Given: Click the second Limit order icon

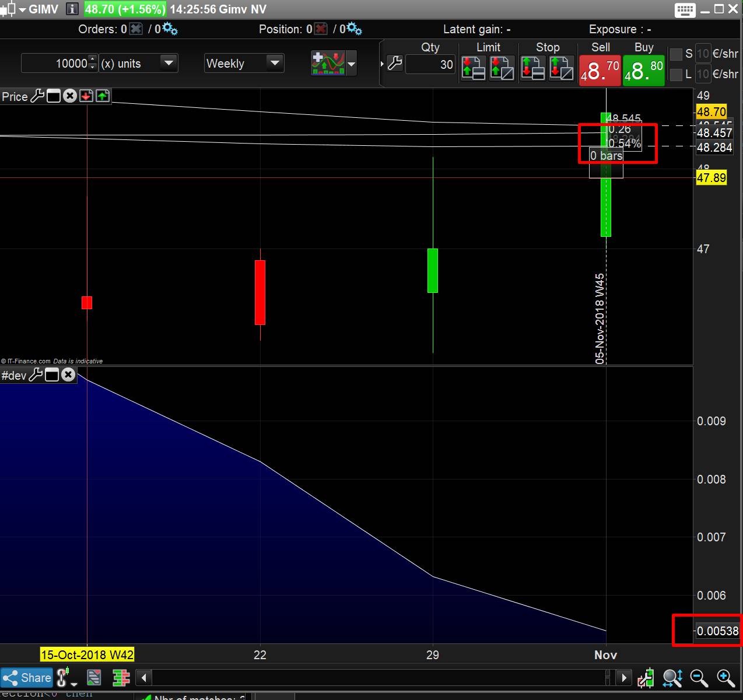Looking at the screenshot, I should point(502,68).
